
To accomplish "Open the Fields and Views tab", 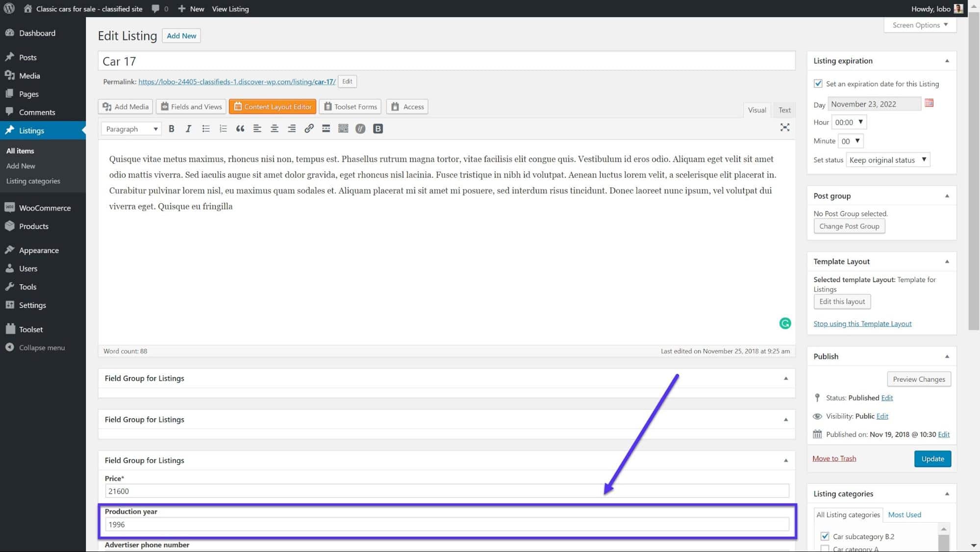I will tap(191, 106).
